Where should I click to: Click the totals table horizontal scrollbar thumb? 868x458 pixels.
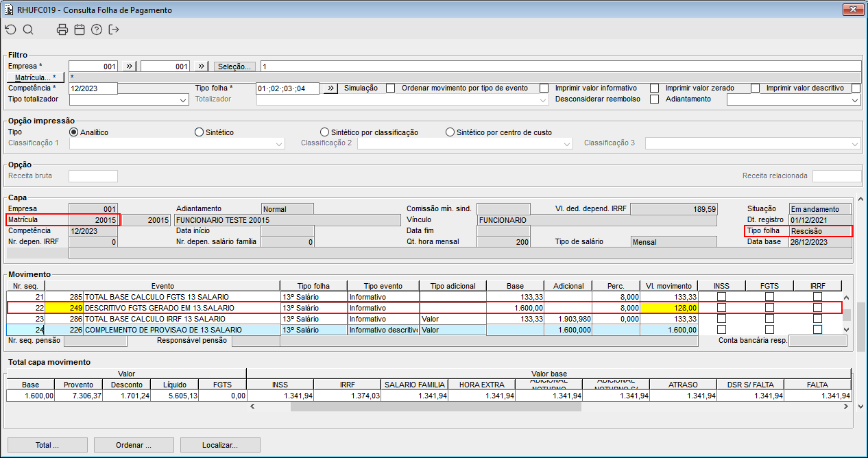coord(435,407)
